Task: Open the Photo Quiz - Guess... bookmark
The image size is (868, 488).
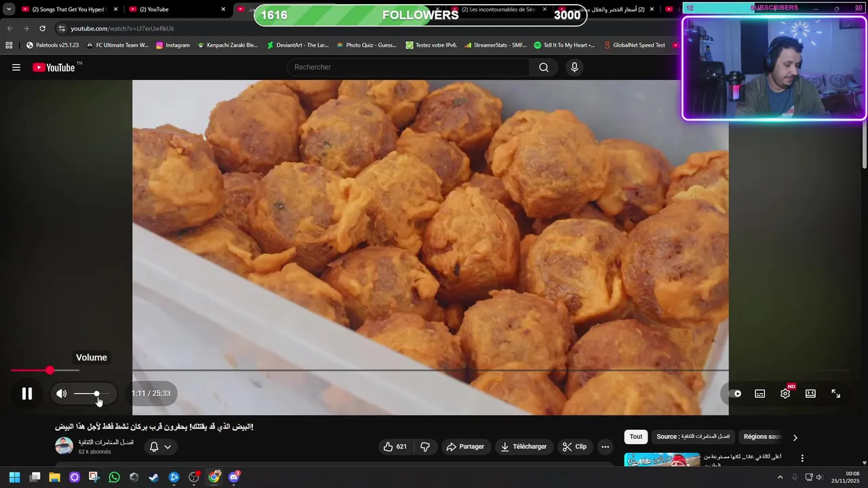Action: click(x=366, y=45)
